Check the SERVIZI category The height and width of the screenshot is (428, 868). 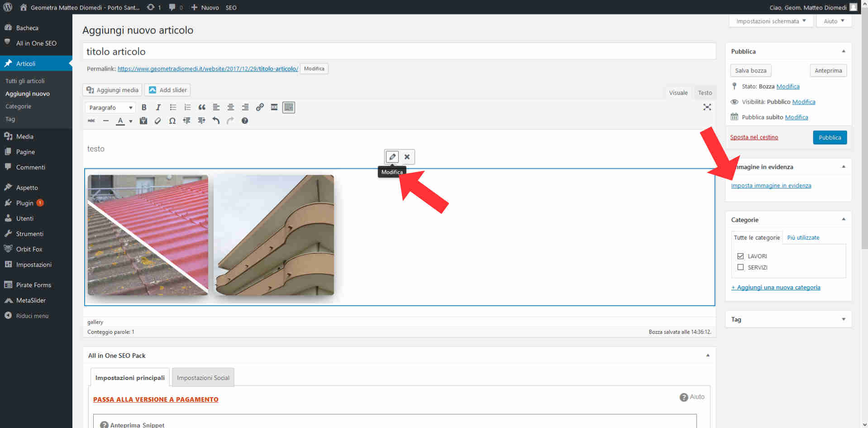[x=740, y=267]
